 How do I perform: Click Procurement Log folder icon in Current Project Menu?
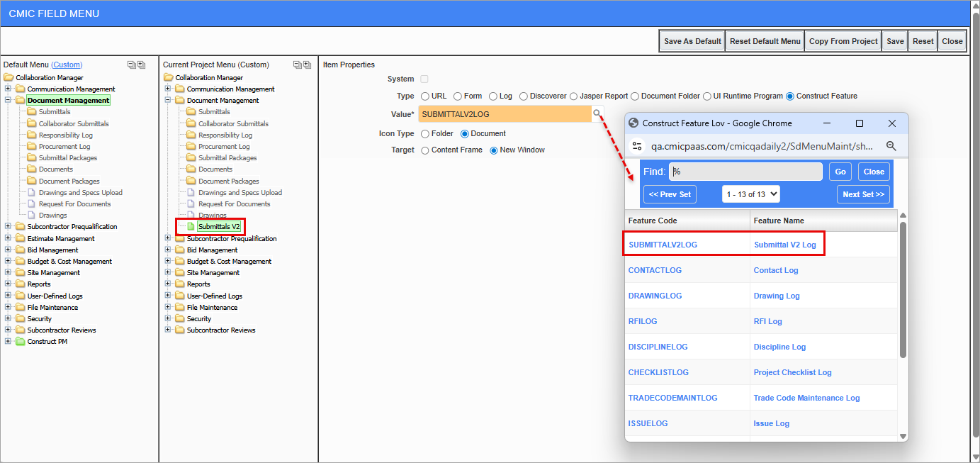click(191, 147)
